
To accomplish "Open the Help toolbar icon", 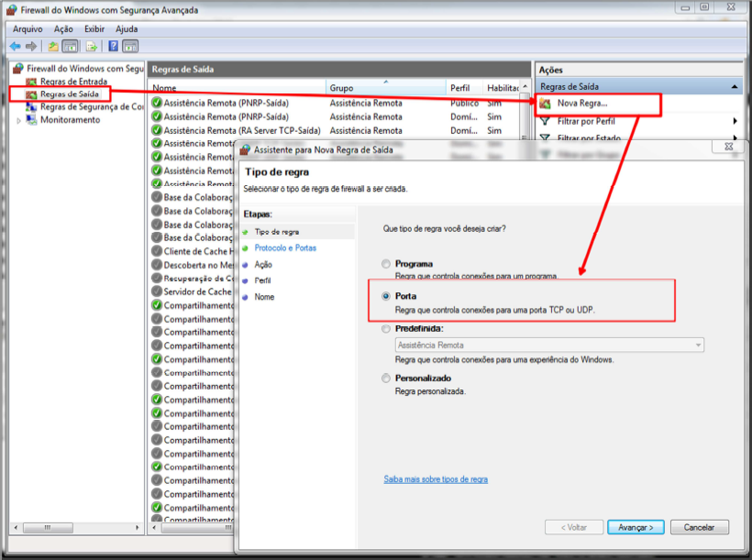I will [x=113, y=46].
